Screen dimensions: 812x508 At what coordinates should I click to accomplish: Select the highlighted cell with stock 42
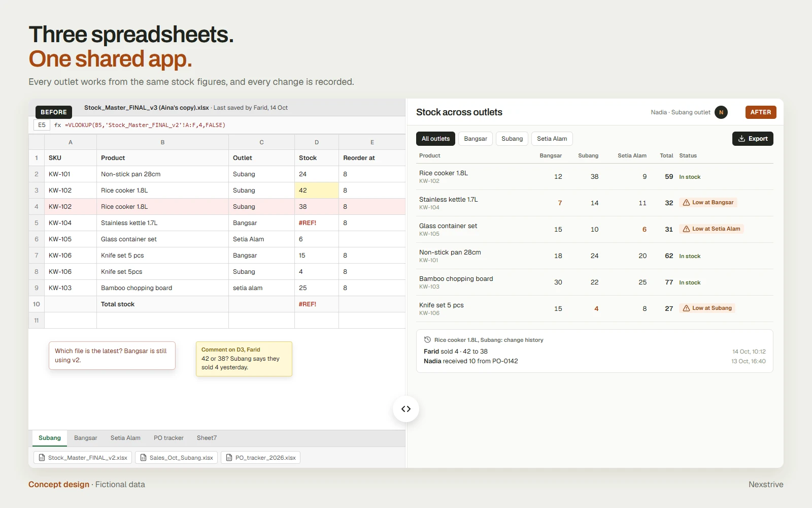pos(317,190)
